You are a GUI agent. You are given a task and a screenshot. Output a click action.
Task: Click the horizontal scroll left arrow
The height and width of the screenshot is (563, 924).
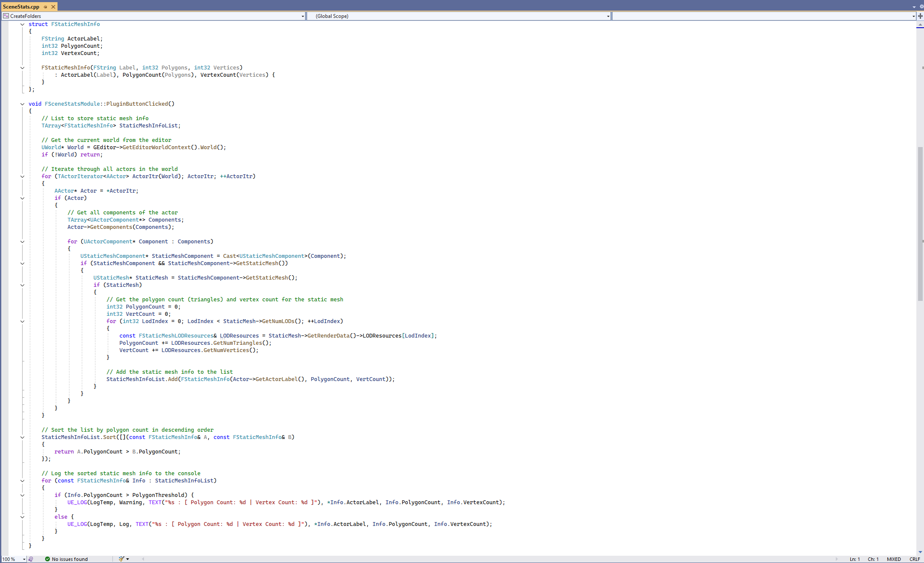click(x=143, y=559)
